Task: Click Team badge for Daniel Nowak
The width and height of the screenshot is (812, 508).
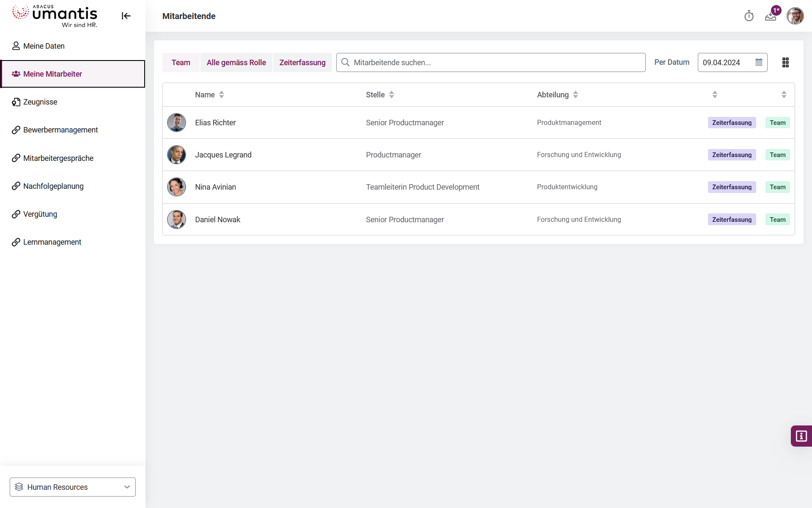Action: 777,220
